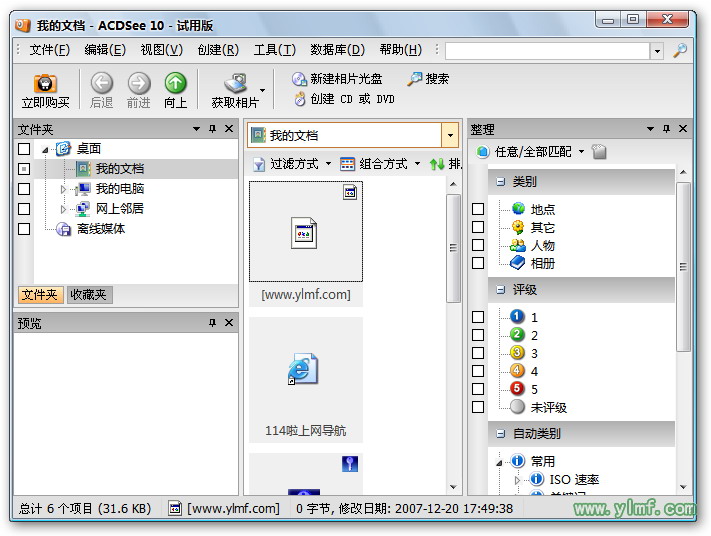Image resolution: width=711 pixels, height=536 pixels.
Task: Open the 数据库(D) menu
Action: [x=337, y=49]
